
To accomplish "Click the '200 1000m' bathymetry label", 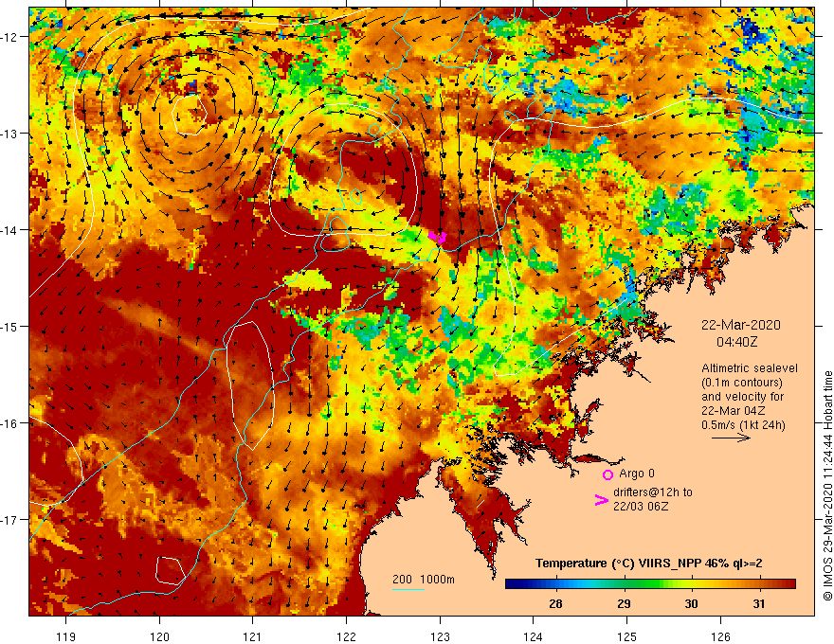I will click(424, 580).
